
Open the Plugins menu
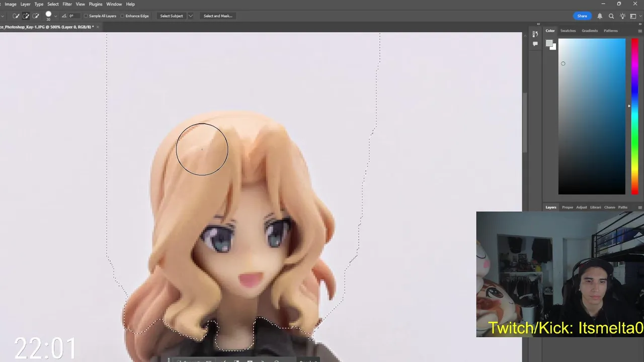[x=96, y=4]
